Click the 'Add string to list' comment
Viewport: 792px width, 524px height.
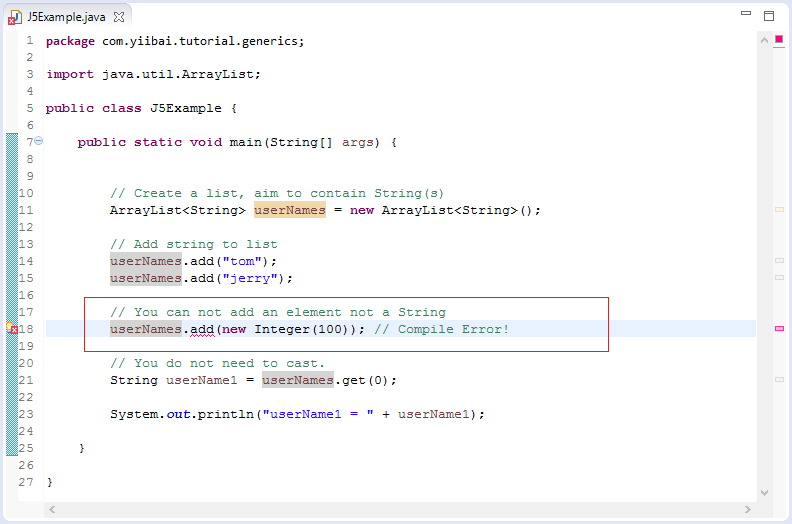click(x=194, y=244)
